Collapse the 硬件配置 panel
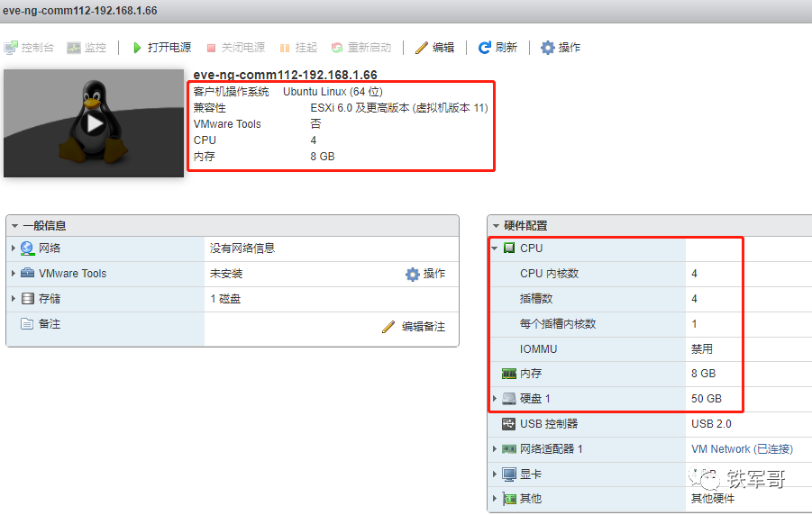812x515 pixels. [496, 226]
